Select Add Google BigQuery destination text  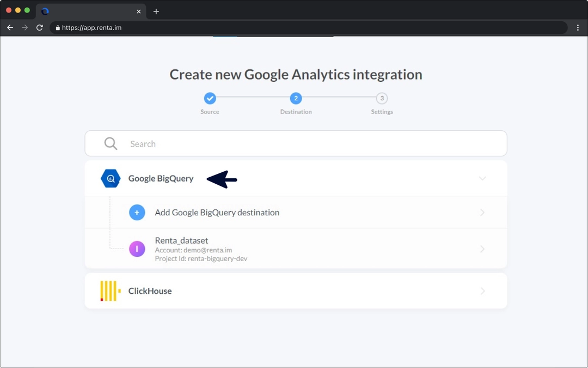coord(217,213)
